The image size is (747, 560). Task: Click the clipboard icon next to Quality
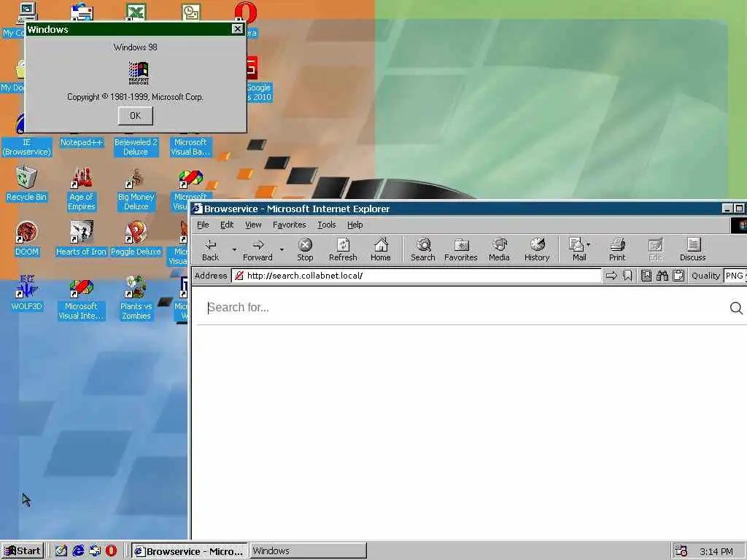(x=678, y=276)
